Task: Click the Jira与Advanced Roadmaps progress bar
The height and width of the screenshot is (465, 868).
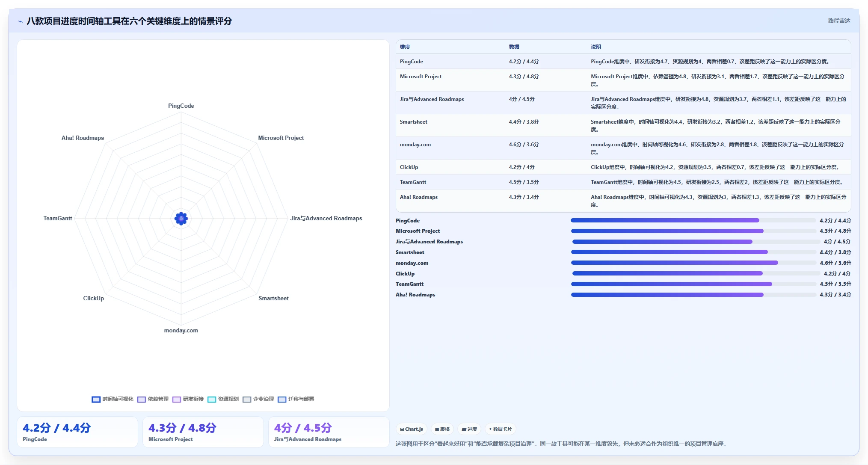Action: 696,242
